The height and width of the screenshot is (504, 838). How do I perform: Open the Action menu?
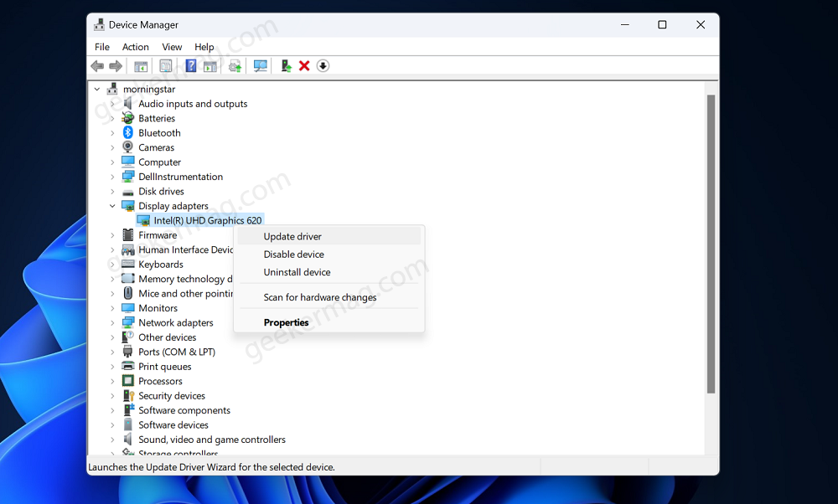(135, 47)
